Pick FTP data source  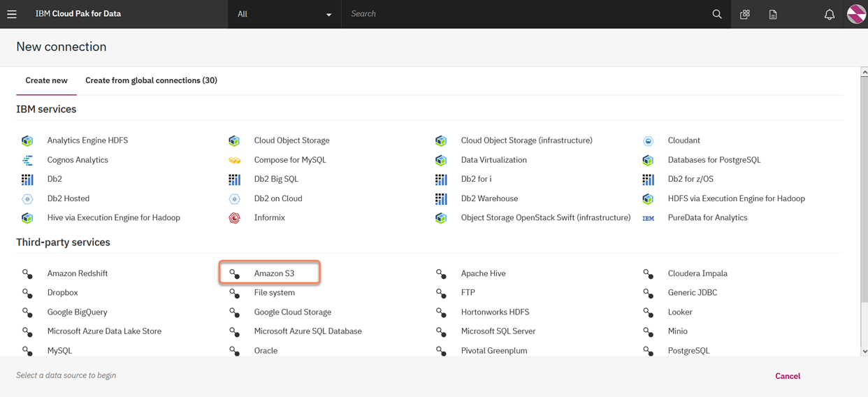point(468,293)
